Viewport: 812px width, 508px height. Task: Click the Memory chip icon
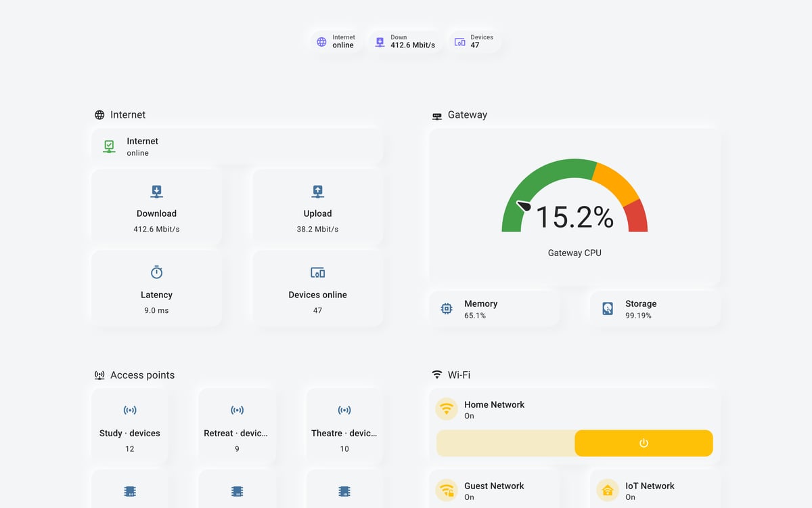pos(447,309)
